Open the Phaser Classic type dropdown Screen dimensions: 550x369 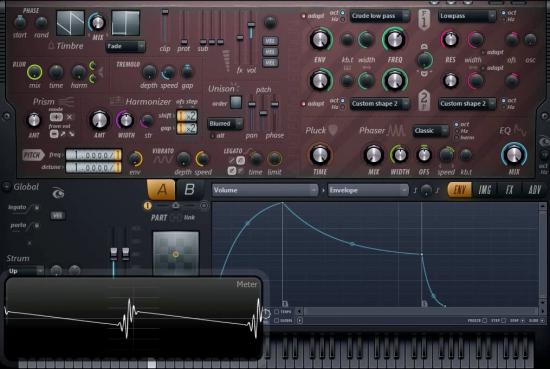click(x=430, y=130)
